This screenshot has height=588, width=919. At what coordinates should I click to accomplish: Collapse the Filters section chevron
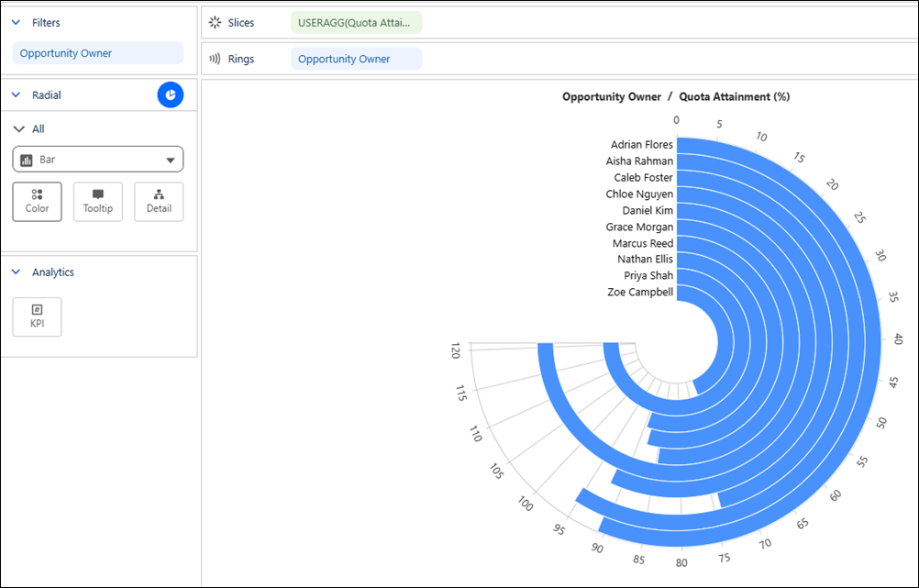(x=17, y=23)
